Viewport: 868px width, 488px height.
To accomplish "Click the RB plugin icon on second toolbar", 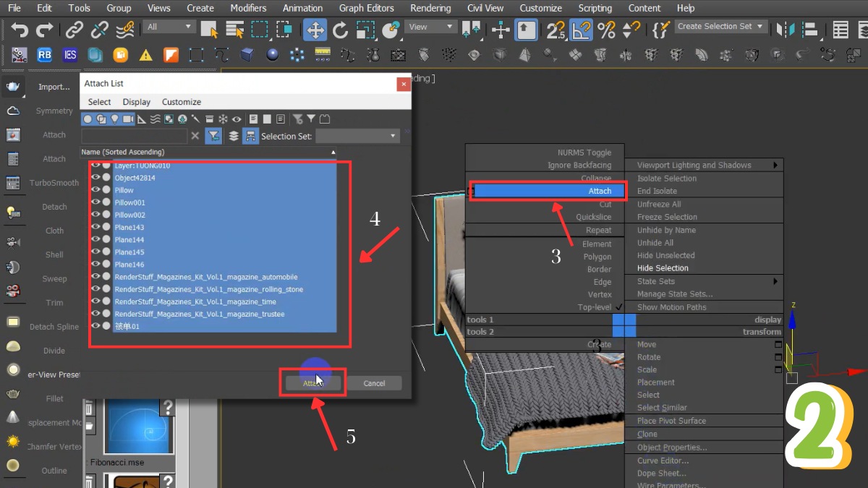I will click(45, 55).
